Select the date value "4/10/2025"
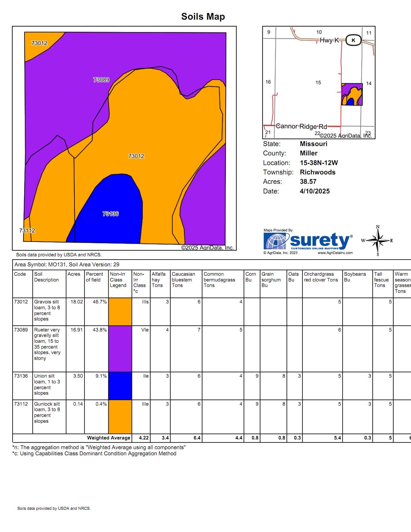The image size is (411, 532). [315, 191]
